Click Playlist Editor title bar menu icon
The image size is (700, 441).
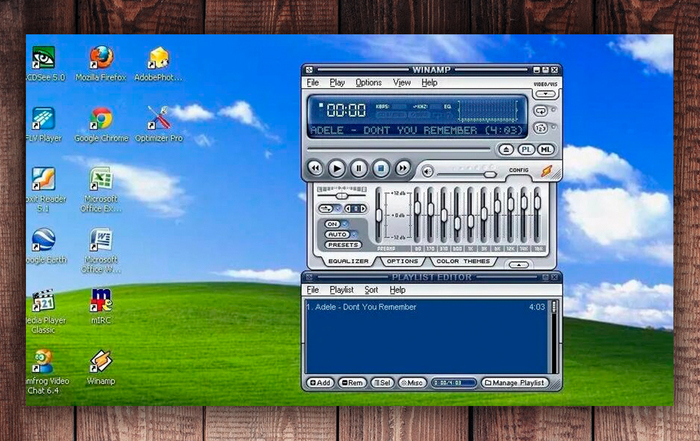309,277
